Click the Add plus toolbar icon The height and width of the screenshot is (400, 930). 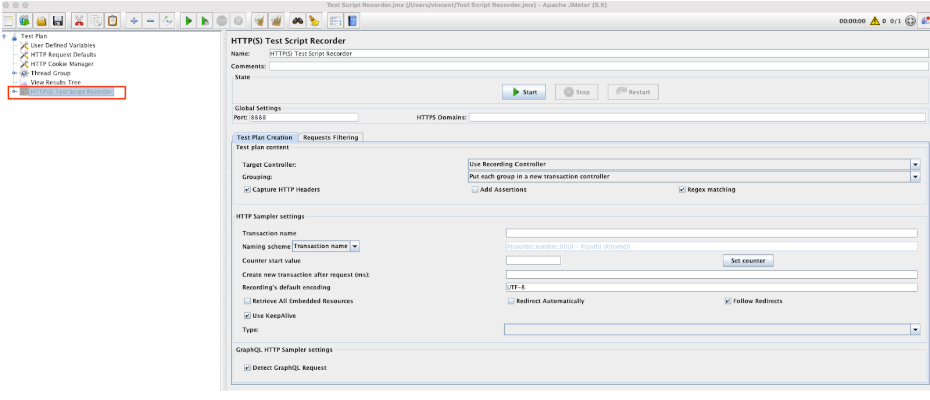pos(135,20)
